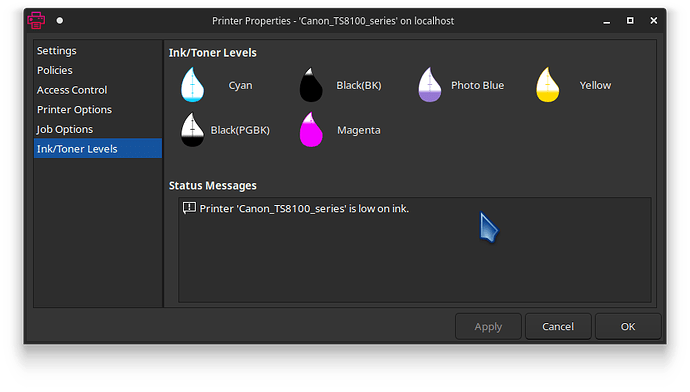
Task: Maximize the Printer Properties window
Action: [x=630, y=21]
